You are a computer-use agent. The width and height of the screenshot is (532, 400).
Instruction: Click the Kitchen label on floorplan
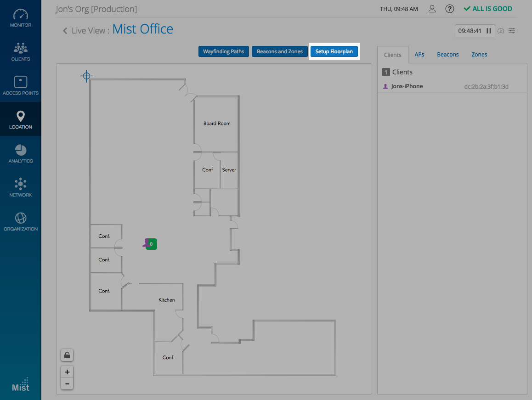click(167, 300)
